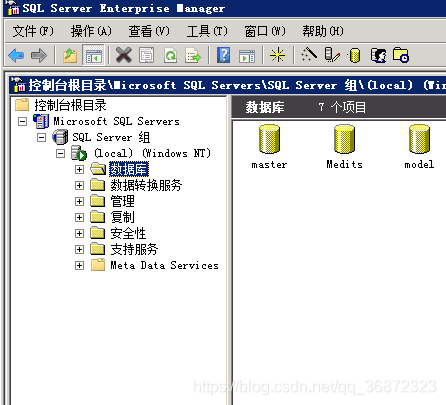Screen dimensions: 446x405
Task: Open the 帮助(H) menu
Action: [x=323, y=31]
